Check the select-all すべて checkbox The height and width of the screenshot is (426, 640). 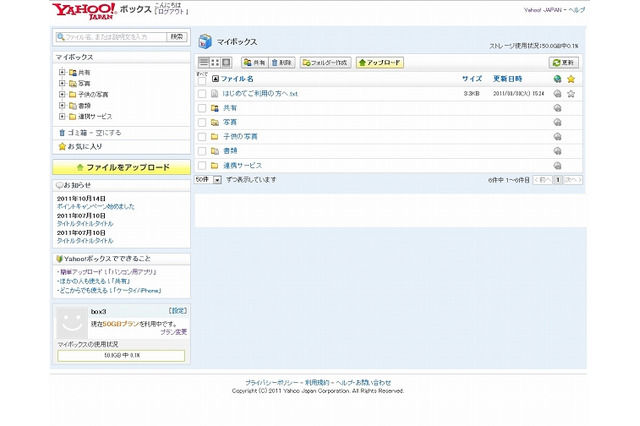pos(202,81)
